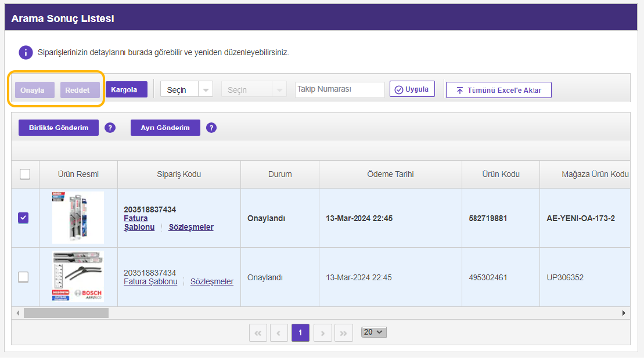Open the first Seçin dropdown
This screenshot has height=358, width=644.
186,90
